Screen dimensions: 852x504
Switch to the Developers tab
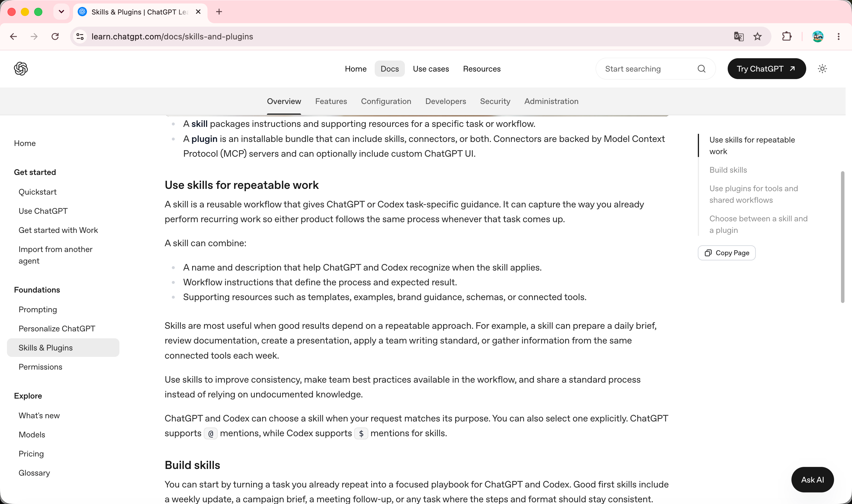point(445,101)
